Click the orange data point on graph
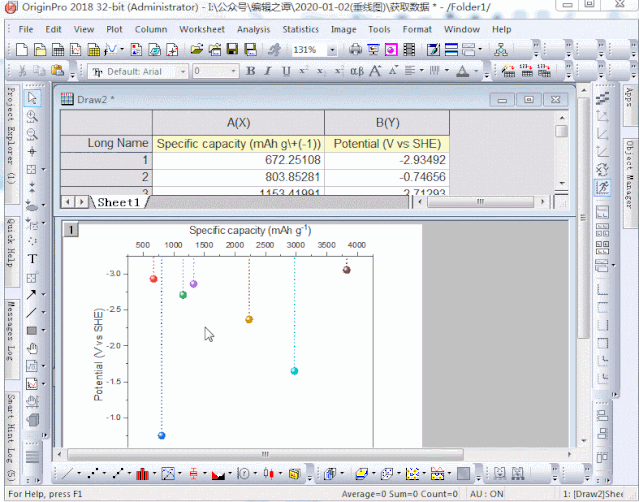Screen dimensions: 639x502 click(x=249, y=319)
